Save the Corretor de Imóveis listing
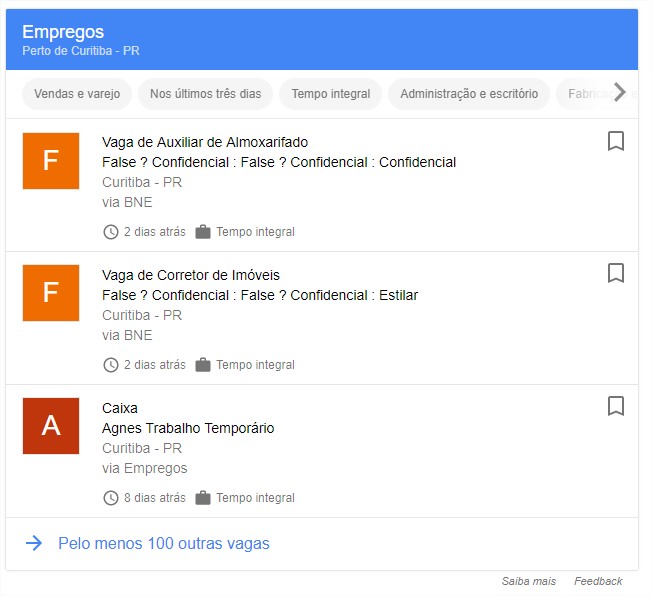Image resolution: width=652 pixels, height=596 pixels. [x=616, y=273]
